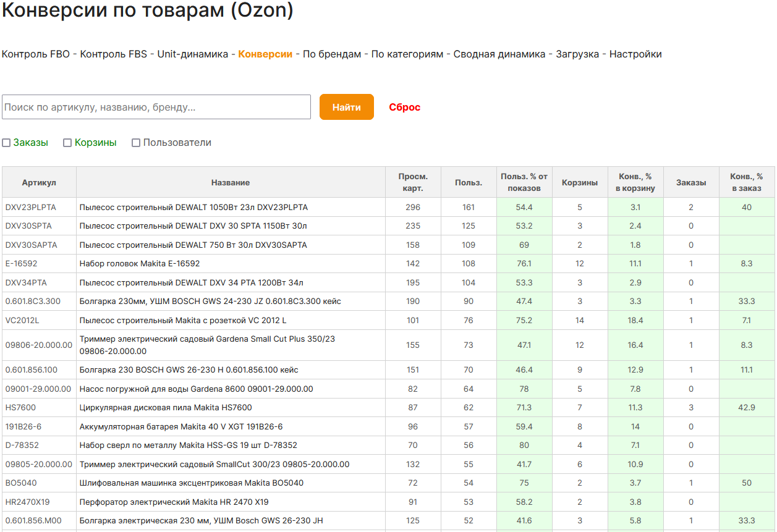The height and width of the screenshot is (532, 777).
Task: Click order conversion 50 for BO5040
Action: [x=747, y=483]
